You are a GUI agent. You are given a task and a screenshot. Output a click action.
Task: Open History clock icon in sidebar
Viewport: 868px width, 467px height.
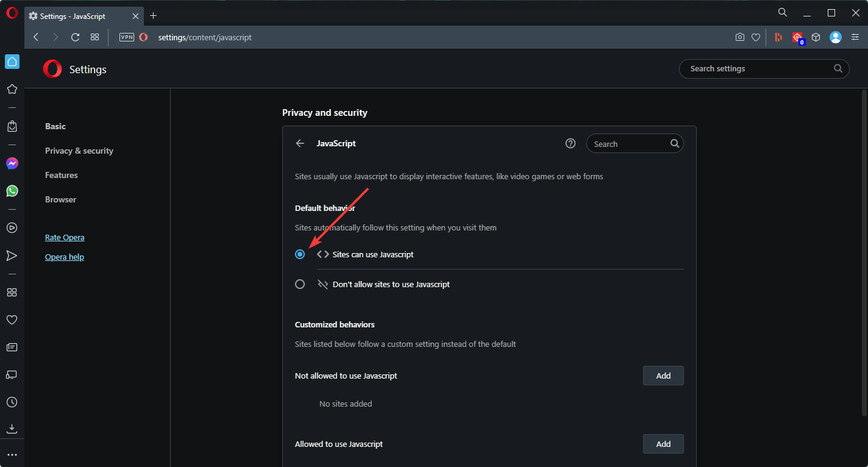12,402
